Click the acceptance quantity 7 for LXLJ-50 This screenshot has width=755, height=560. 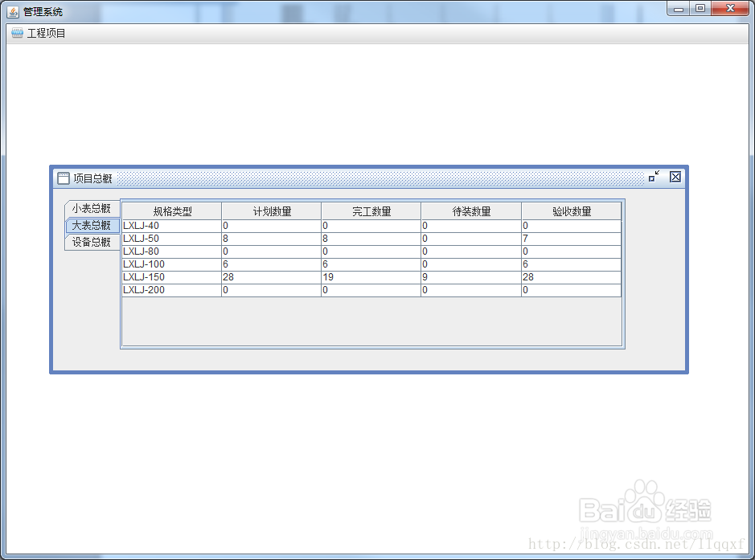coord(571,239)
